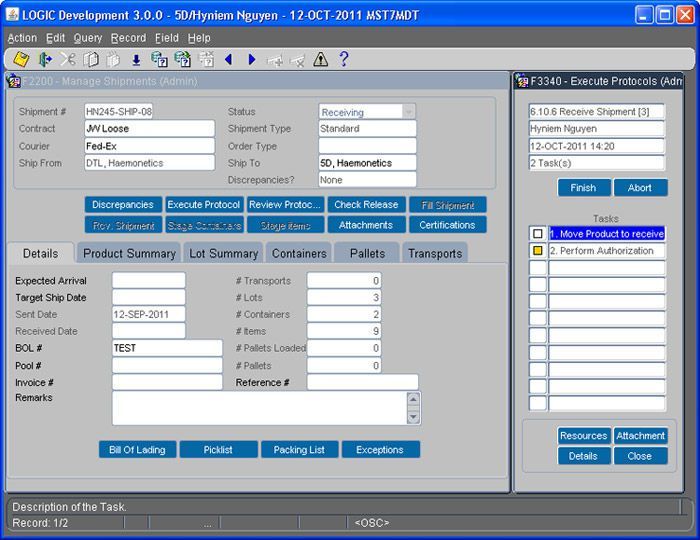The width and height of the screenshot is (700, 540).
Task: Go to next record arrow
Action: pos(251,60)
